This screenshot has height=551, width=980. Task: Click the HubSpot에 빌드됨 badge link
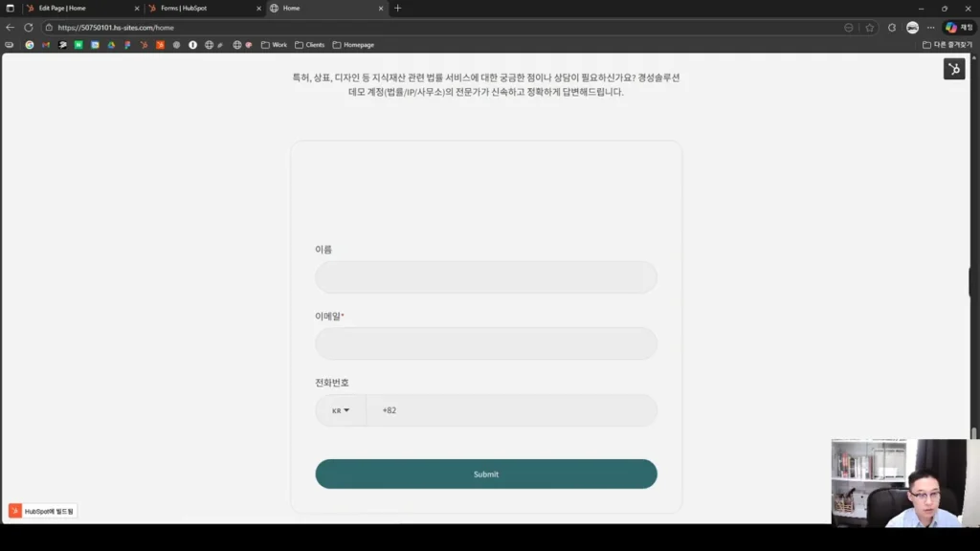click(42, 511)
